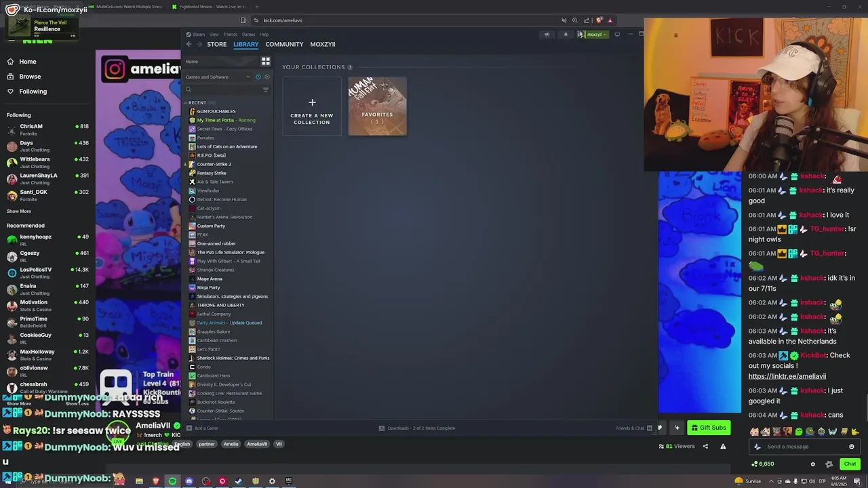
Task: Open Spotify from the taskbar
Action: tap(172, 481)
